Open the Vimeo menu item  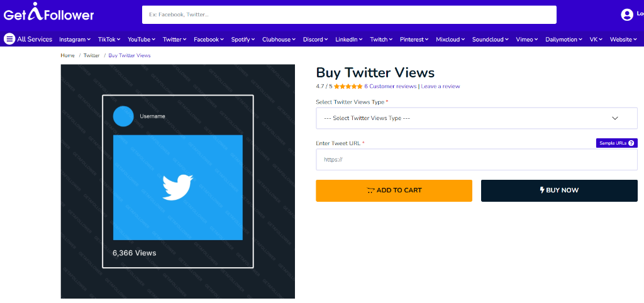pyautogui.click(x=527, y=40)
